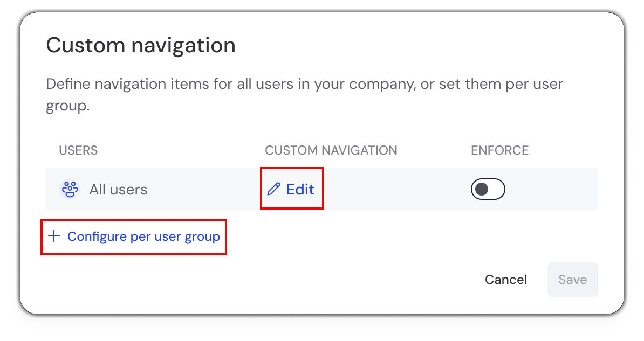The image size is (644, 341).
Task: Click the dark knob of the Enforce toggle
Action: [482, 189]
